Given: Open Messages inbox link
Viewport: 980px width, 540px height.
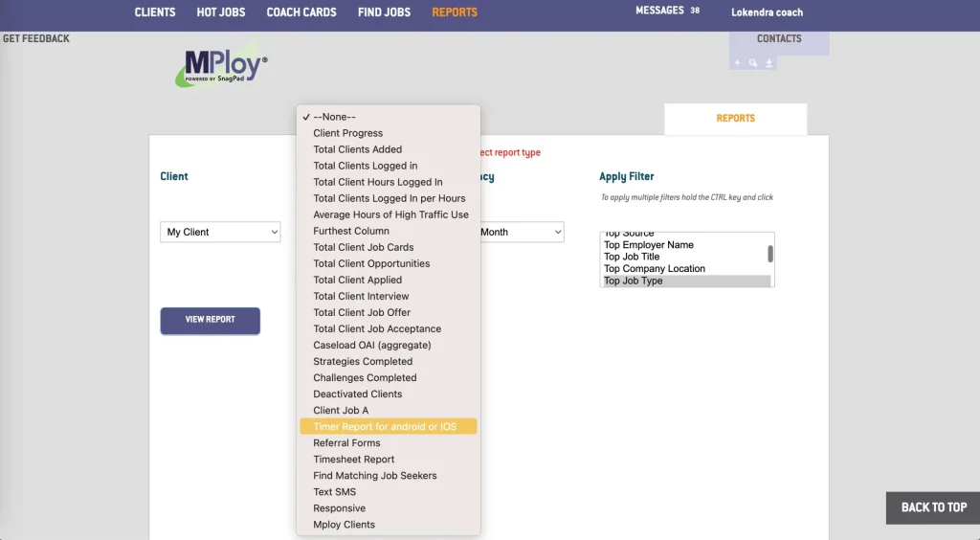Looking at the screenshot, I should point(659,11).
